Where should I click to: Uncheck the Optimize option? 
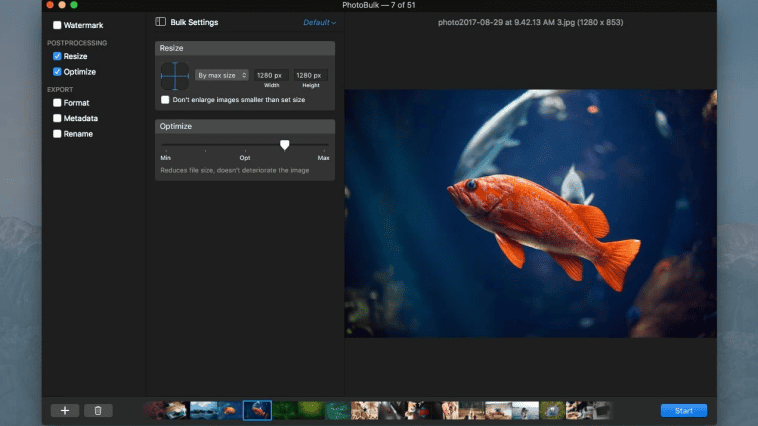(x=57, y=72)
